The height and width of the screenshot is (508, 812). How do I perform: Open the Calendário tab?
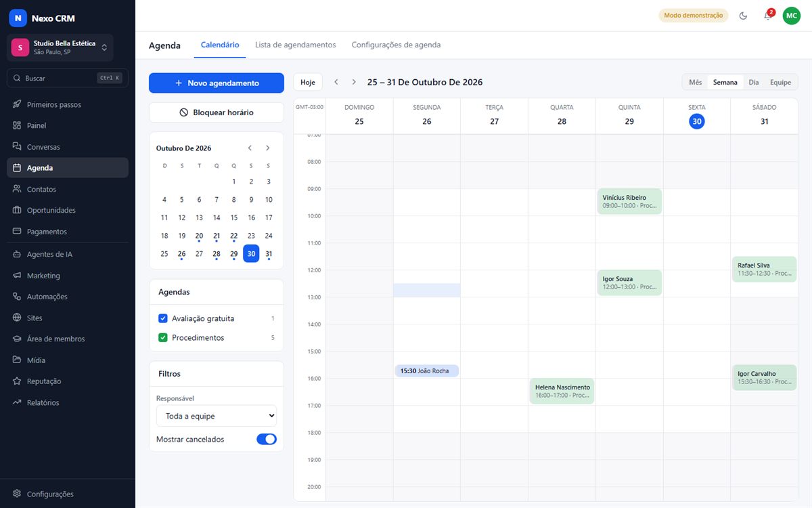[x=220, y=45]
